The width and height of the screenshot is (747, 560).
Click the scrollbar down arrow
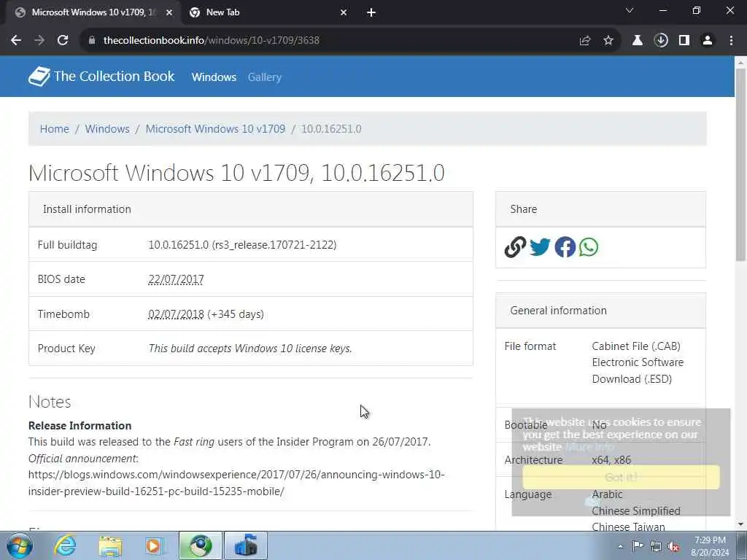(740, 524)
